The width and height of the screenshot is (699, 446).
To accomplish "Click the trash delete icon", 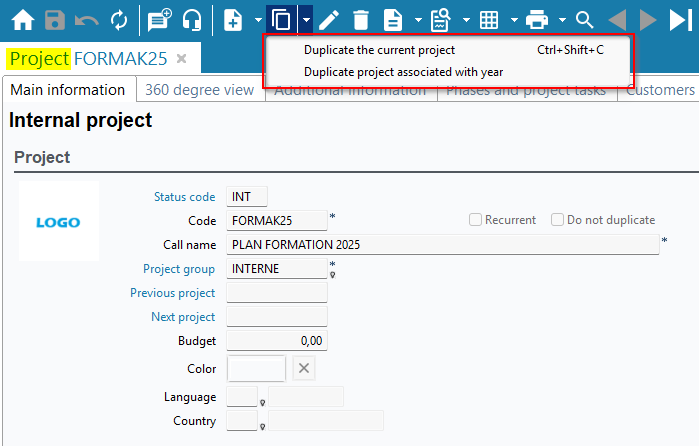I will coord(360,20).
